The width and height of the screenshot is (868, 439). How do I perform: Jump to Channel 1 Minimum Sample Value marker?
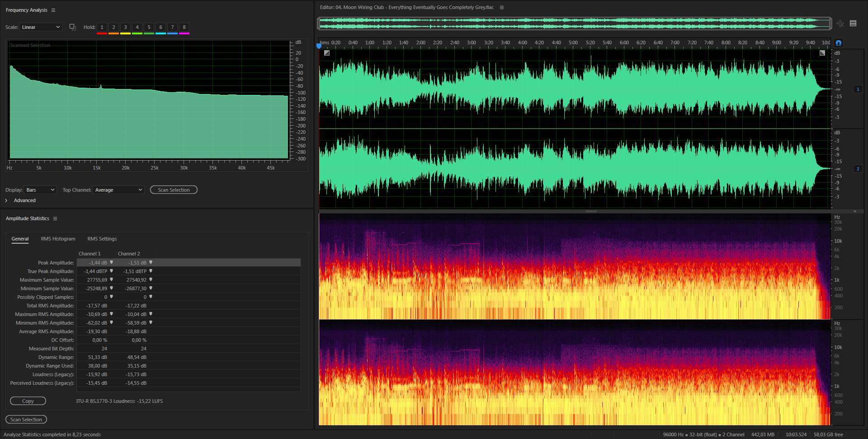point(111,288)
